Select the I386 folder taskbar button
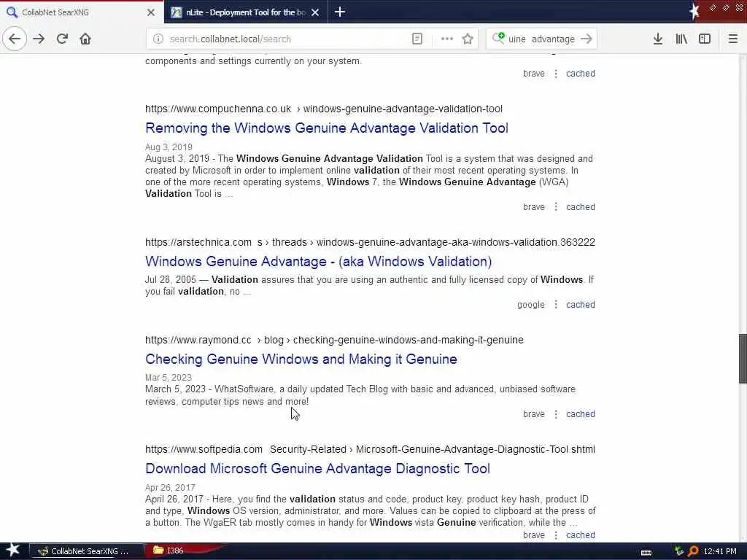Viewport: 747px width, 560px height. [185, 551]
